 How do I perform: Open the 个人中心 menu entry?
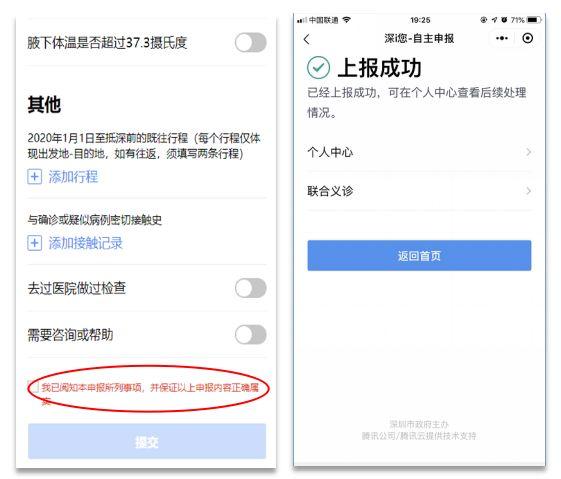point(419,152)
